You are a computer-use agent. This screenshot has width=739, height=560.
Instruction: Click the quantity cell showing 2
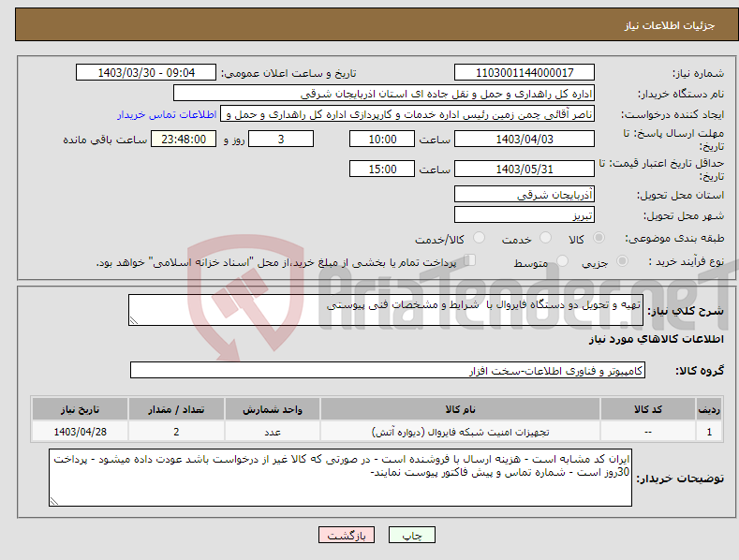176,432
